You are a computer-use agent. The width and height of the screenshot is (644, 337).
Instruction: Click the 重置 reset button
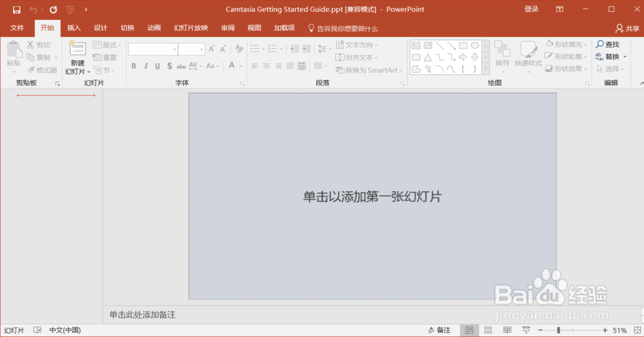(105, 57)
